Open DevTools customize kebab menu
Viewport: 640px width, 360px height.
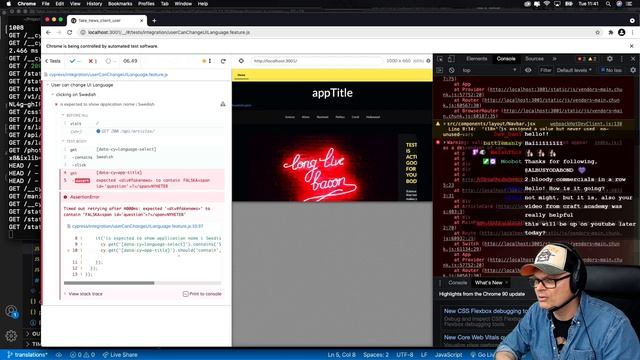point(622,59)
